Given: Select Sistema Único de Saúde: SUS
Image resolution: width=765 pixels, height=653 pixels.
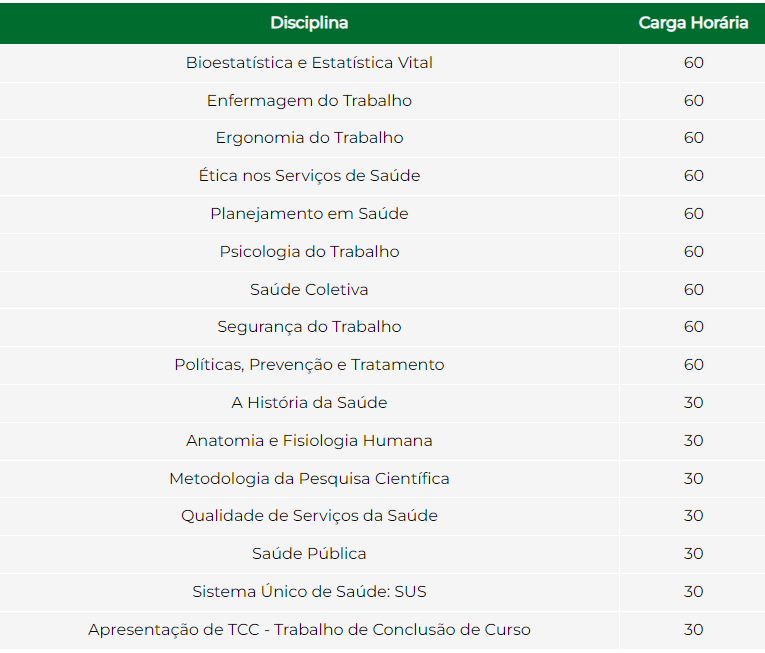Looking at the screenshot, I should point(309,592).
